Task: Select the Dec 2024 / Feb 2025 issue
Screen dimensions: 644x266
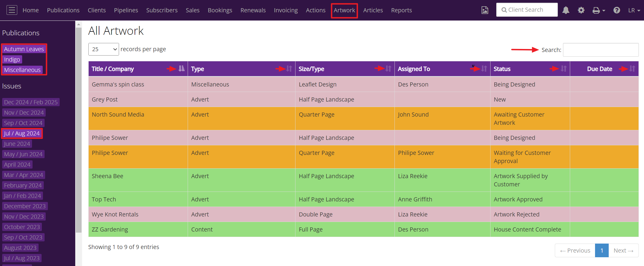Action: click(x=31, y=102)
